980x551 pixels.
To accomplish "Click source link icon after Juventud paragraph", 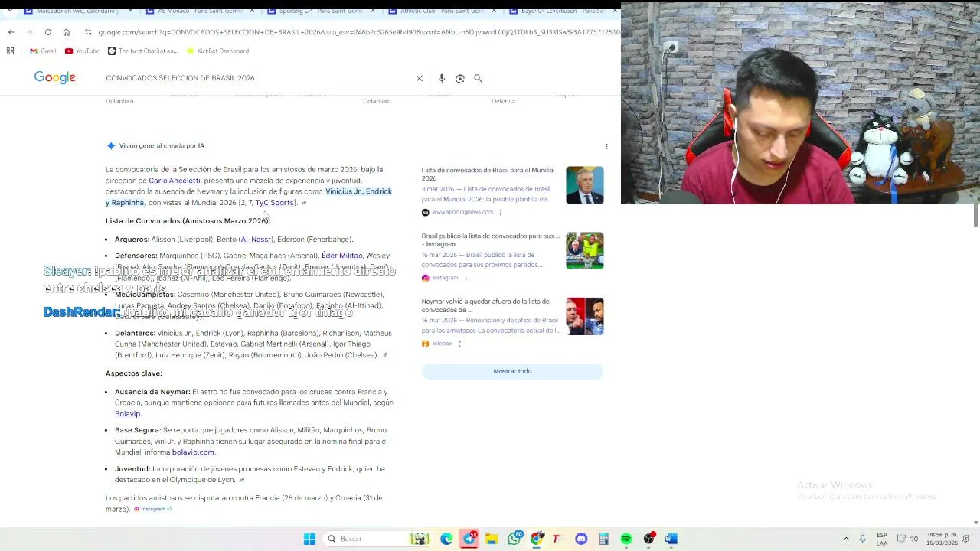I will pyautogui.click(x=242, y=480).
